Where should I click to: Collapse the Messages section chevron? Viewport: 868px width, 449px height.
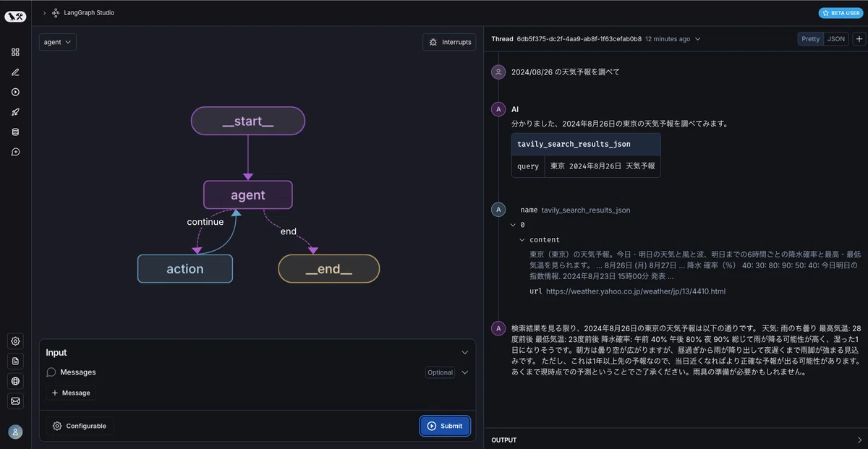465,372
